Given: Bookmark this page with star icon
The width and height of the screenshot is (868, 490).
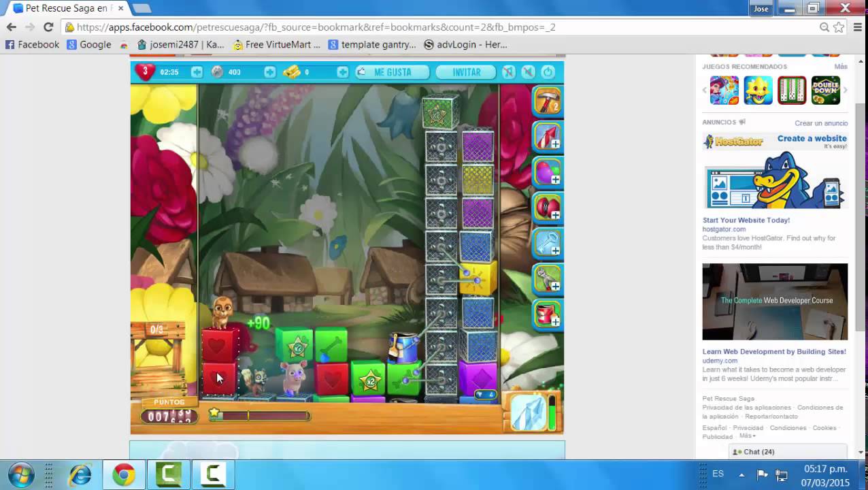Looking at the screenshot, I should pos(839,27).
